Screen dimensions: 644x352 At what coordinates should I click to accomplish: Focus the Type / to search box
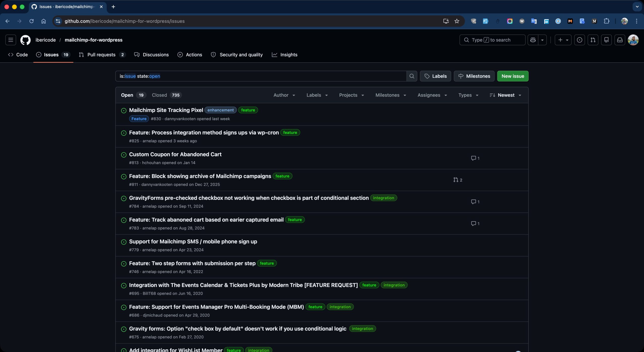click(x=492, y=40)
